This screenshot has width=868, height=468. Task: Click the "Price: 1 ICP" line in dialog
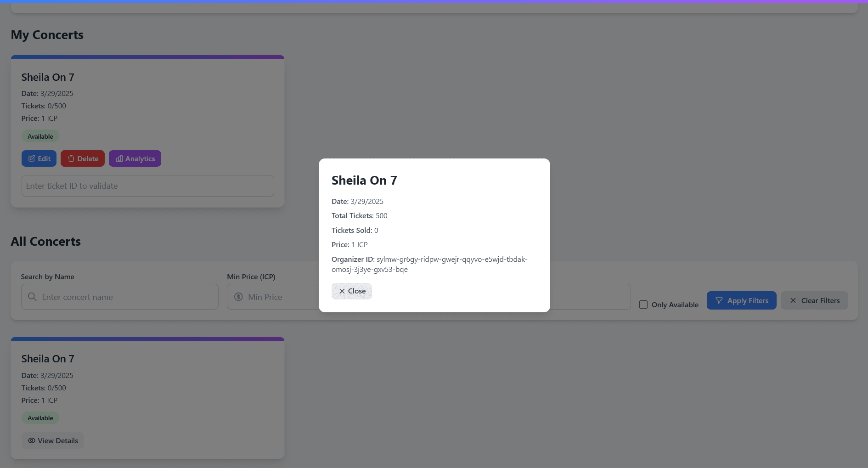coord(349,245)
